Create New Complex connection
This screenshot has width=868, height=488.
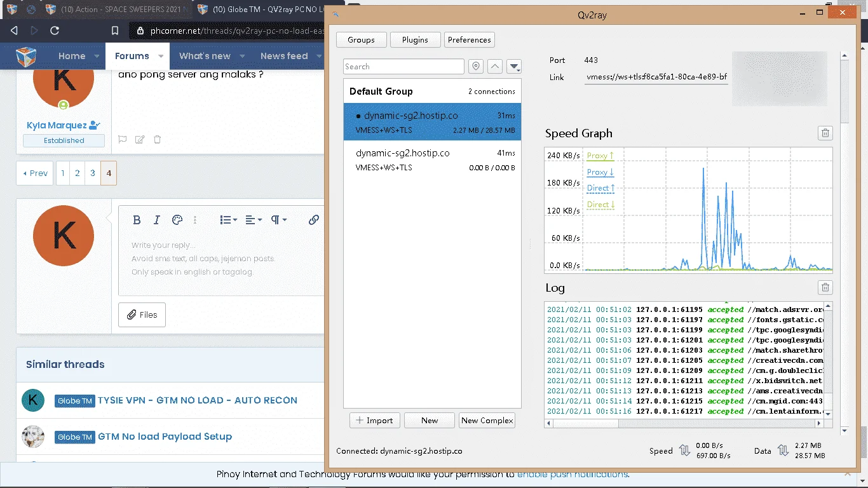tap(487, 420)
